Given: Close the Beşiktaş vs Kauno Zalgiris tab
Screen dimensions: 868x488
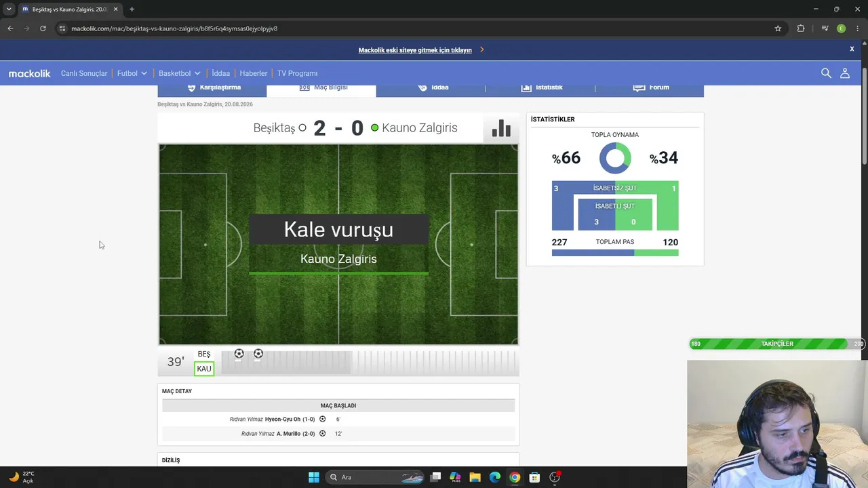Looking at the screenshot, I should (x=115, y=9).
